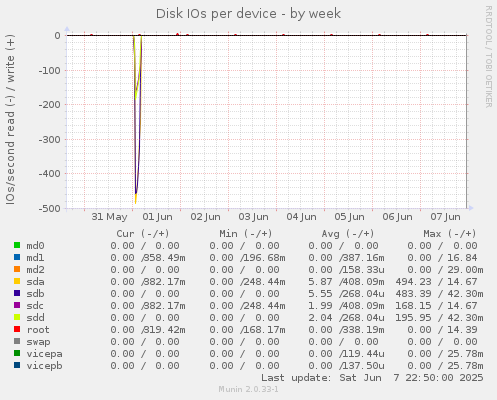Select the md1 legend label
This screenshot has width=497, height=400.
[35, 258]
